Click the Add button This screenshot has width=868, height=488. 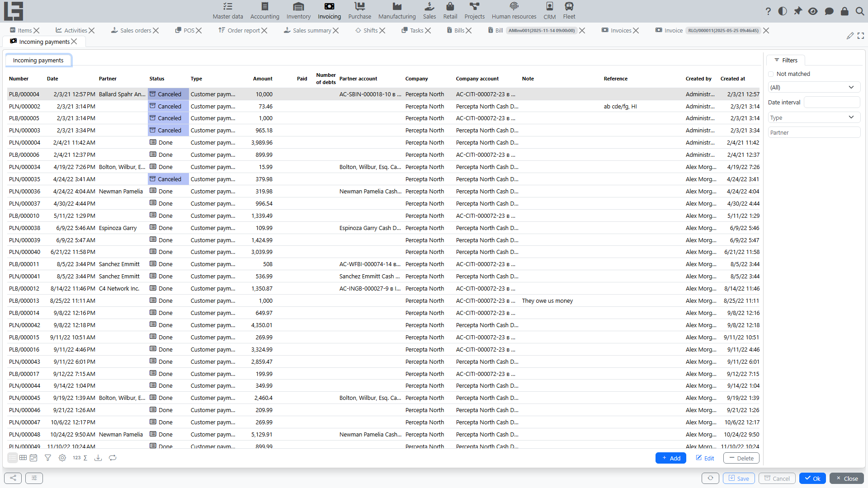pyautogui.click(x=671, y=458)
